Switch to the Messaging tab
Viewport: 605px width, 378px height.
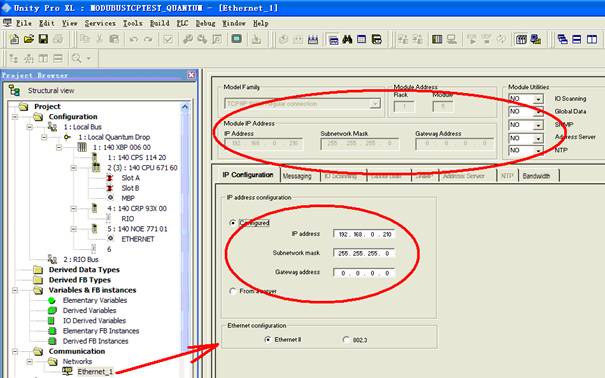point(297,176)
